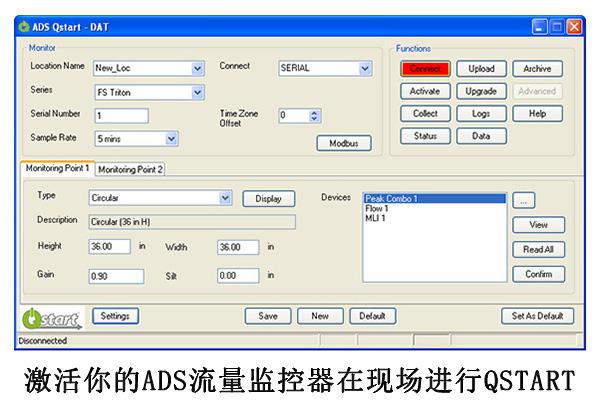Viewport: 600px width, 407px height.
Task: Select MLI 1 in Devices list
Action: point(434,218)
